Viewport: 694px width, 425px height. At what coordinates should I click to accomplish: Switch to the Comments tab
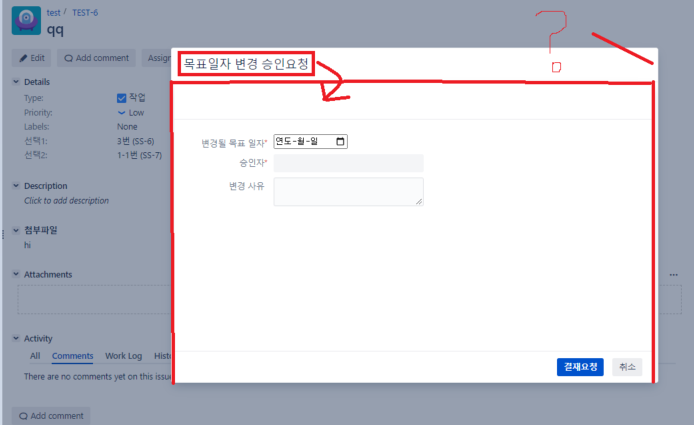(x=73, y=356)
